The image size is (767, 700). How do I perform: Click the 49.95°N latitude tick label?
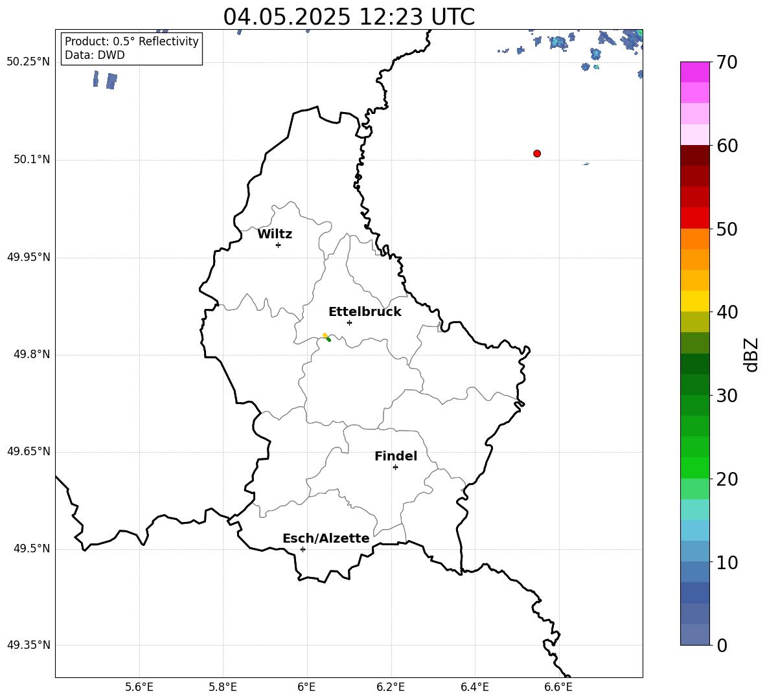point(29,257)
